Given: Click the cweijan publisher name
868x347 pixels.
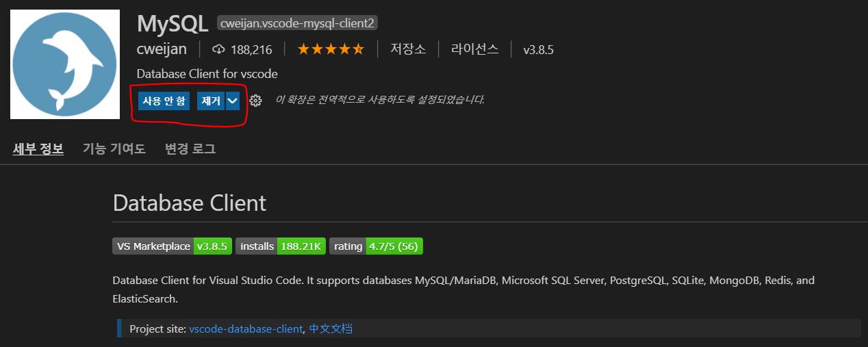Looking at the screenshot, I should pyautogui.click(x=162, y=49).
